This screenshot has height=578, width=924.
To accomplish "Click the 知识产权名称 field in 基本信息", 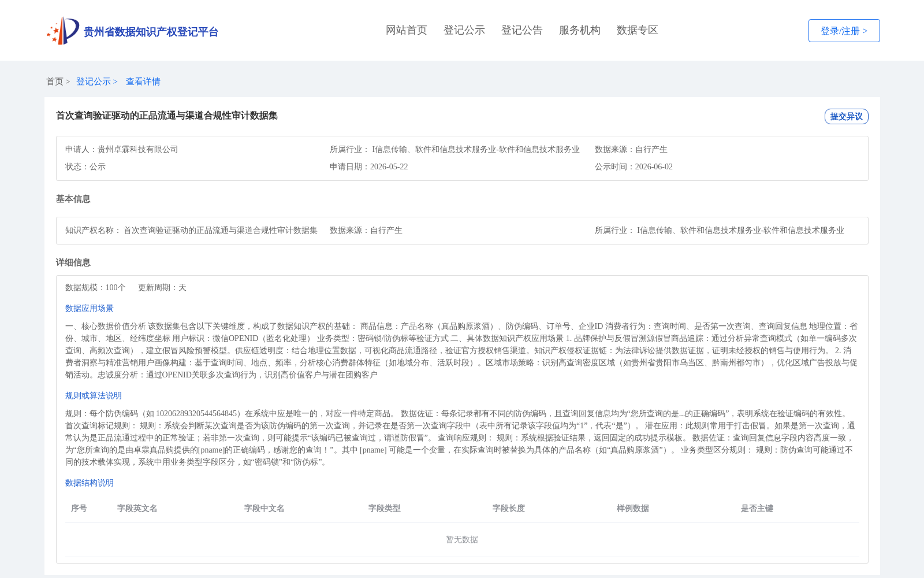I will tap(191, 230).
